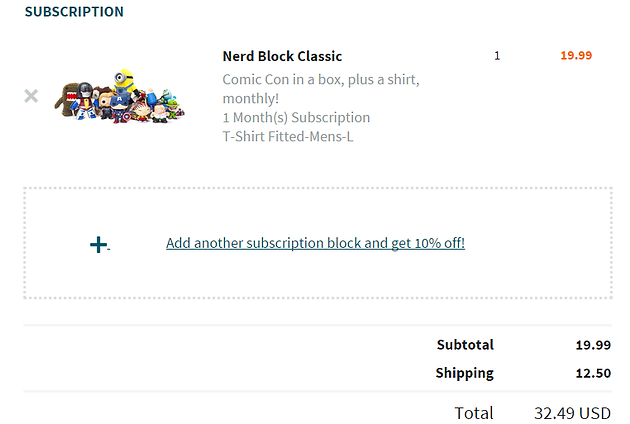
Task: Select the 1 Month(s) Subscription text
Action: [296, 118]
